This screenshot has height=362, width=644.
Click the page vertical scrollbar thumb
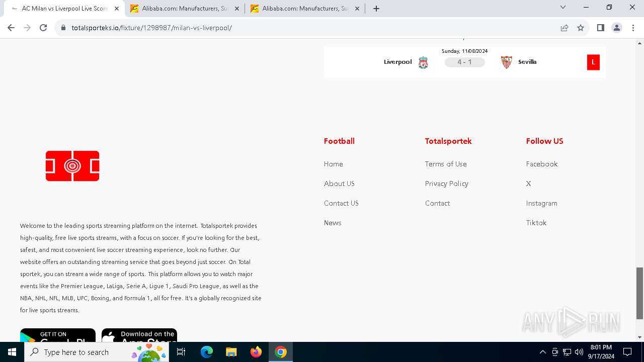pos(639,293)
